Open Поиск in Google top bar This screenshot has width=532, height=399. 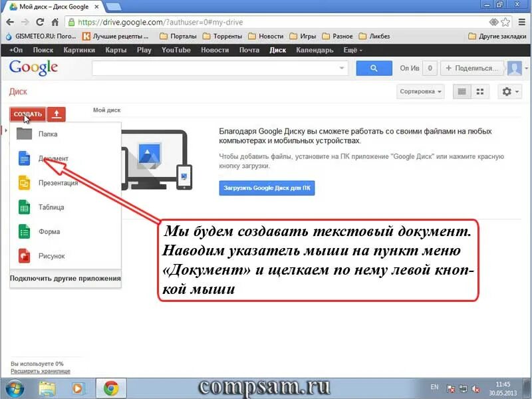click(x=43, y=51)
